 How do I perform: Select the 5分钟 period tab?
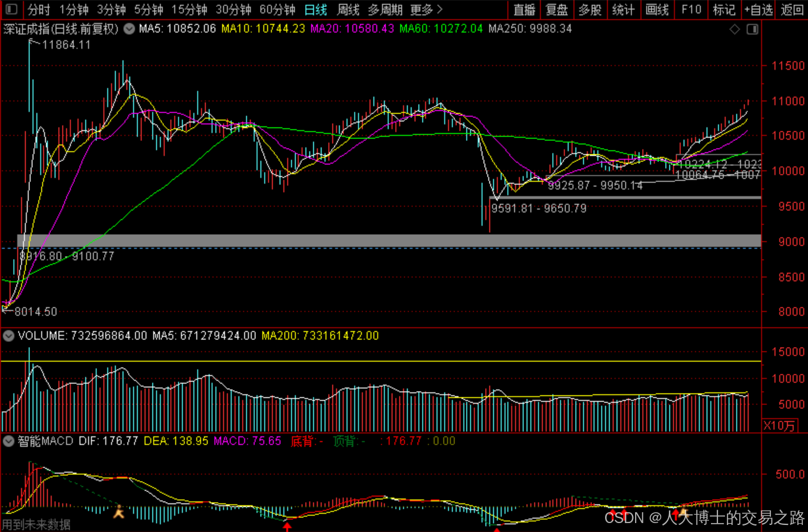[148, 10]
